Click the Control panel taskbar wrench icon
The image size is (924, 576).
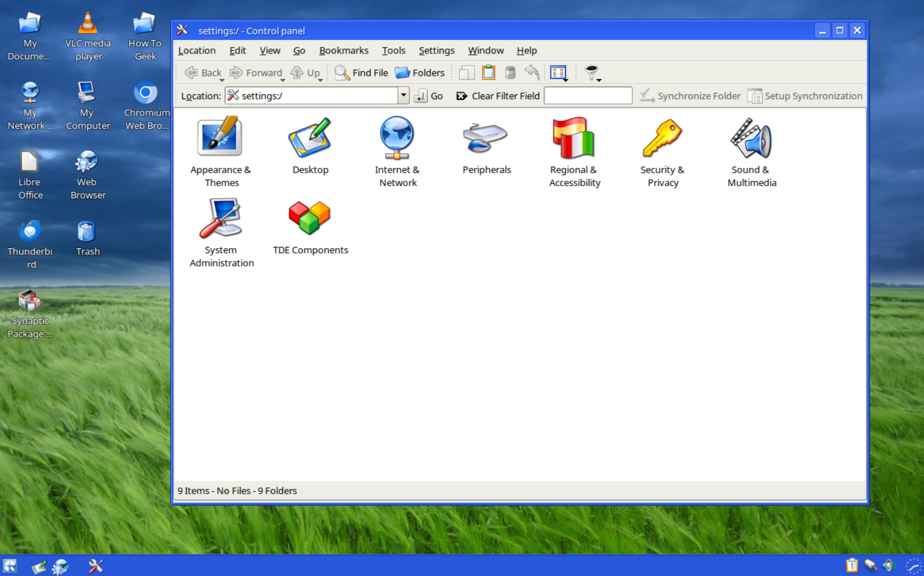pyautogui.click(x=96, y=566)
